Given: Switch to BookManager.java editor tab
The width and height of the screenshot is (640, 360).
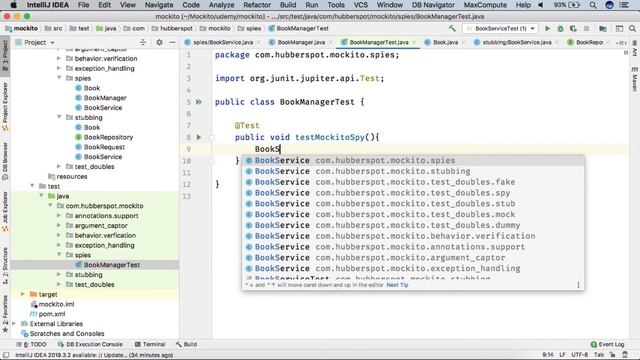Looking at the screenshot, I should 300,42.
